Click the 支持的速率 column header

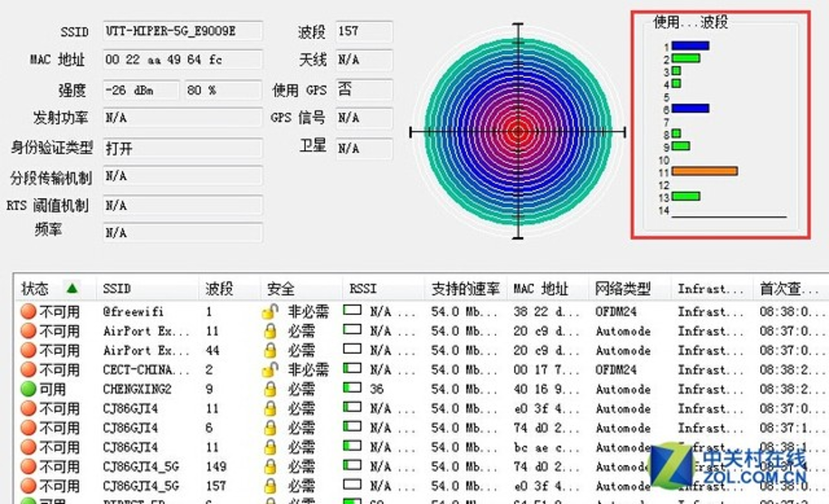pyautogui.click(x=465, y=289)
